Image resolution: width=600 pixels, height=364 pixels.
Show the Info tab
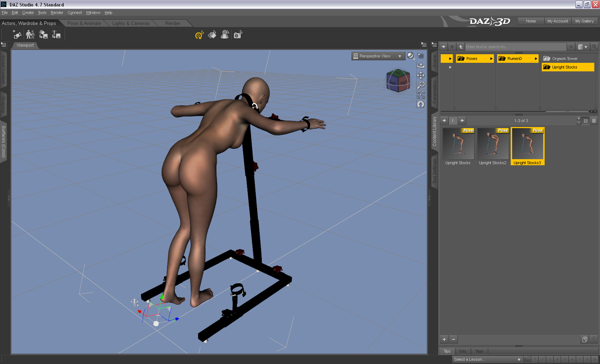463,351
